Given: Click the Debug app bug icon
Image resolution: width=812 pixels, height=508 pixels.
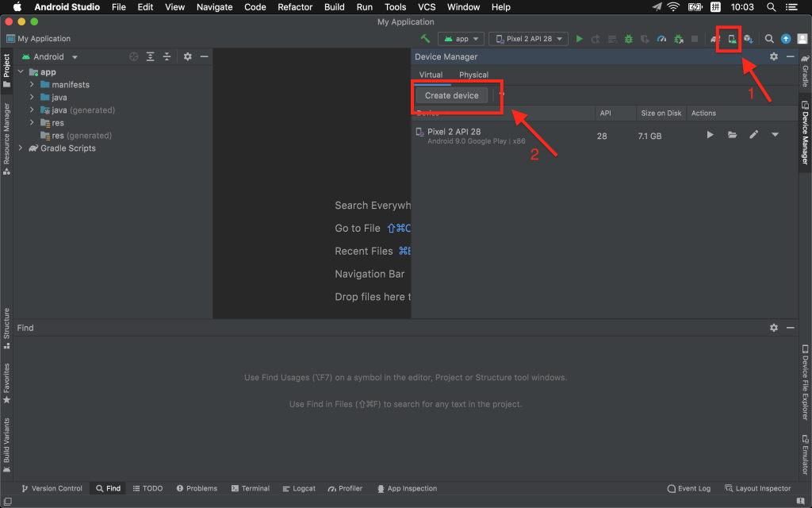Looking at the screenshot, I should point(628,39).
